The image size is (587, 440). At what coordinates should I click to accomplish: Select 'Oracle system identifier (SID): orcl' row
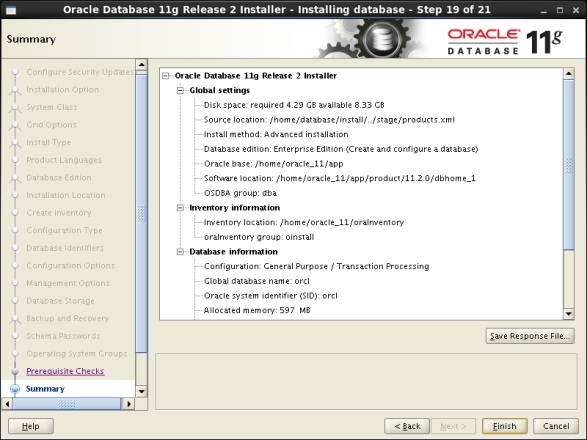point(270,296)
